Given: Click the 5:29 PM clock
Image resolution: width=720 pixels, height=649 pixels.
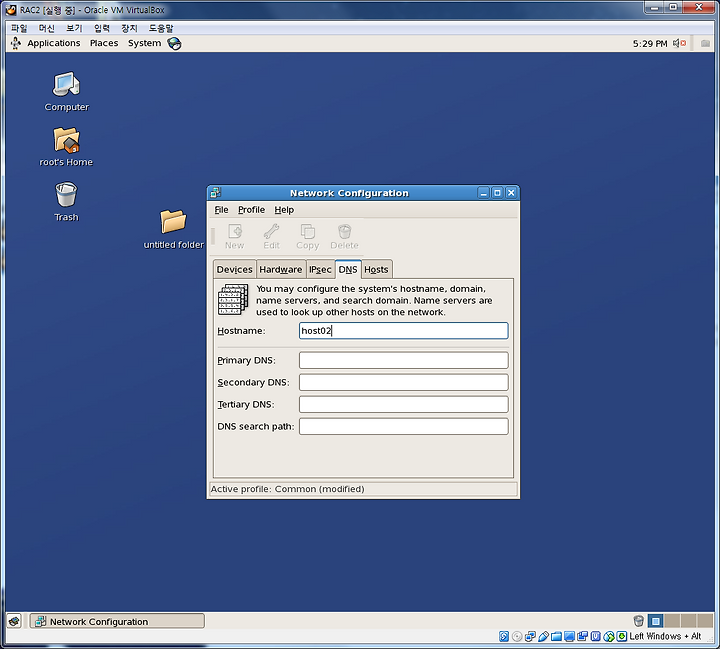Looking at the screenshot, I should tap(650, 44).
